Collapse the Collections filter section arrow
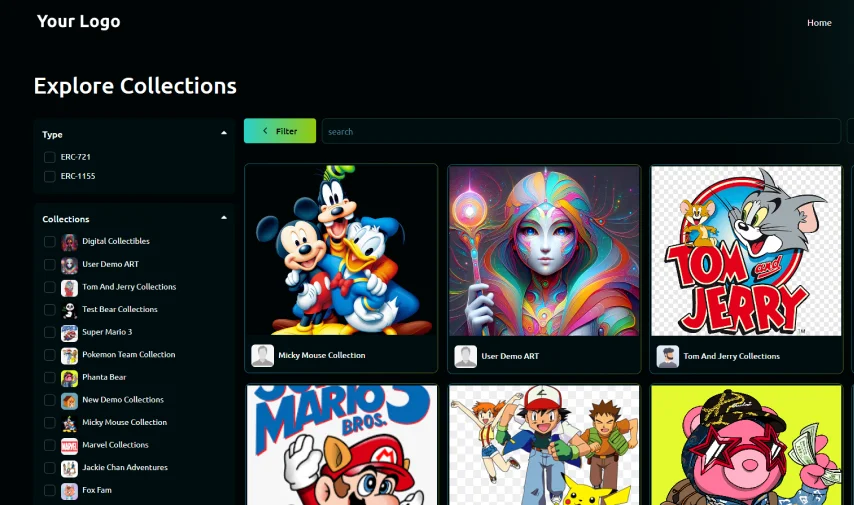 224,218
